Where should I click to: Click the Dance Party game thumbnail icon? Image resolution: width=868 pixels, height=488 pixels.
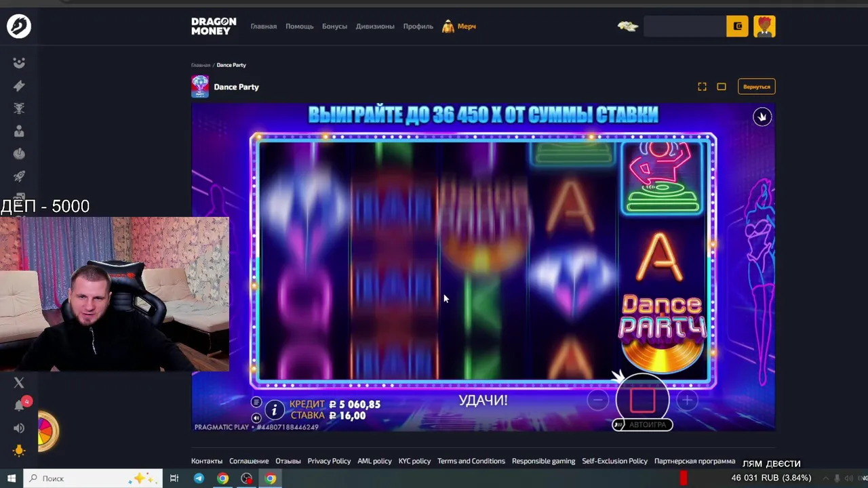(x=200, y=87)
